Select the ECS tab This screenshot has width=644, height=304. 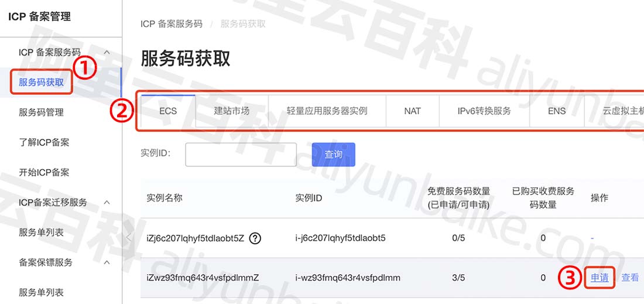pos(168,111)
